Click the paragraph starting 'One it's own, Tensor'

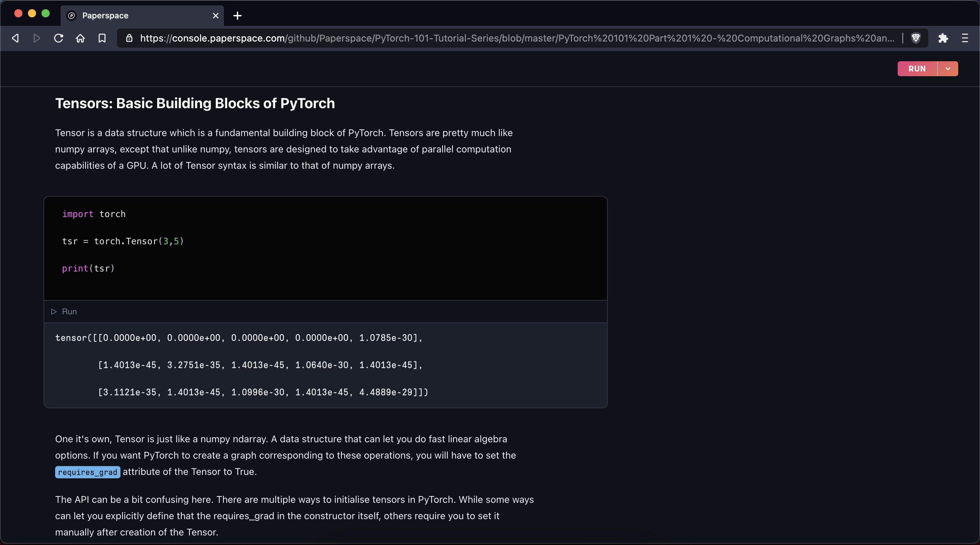(285, 455)
